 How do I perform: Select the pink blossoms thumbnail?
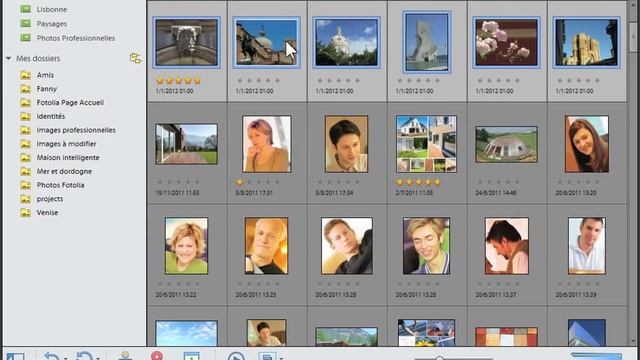coord(506,42)
